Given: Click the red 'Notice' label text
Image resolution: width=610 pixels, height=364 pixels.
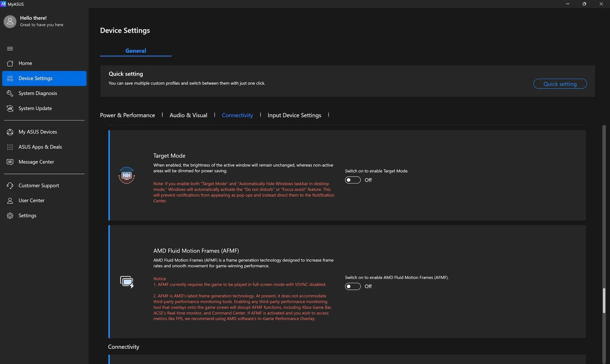Looking at the screenshot, I should tap(159, 279).
